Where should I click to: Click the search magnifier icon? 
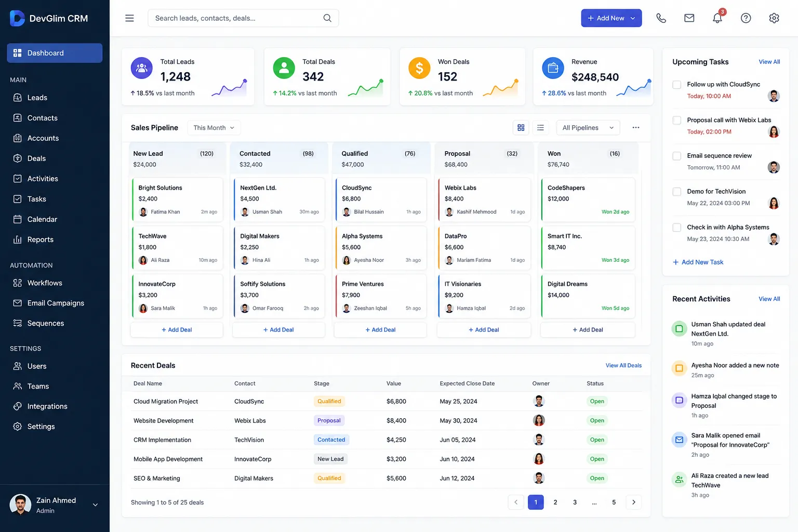(327, 18)
